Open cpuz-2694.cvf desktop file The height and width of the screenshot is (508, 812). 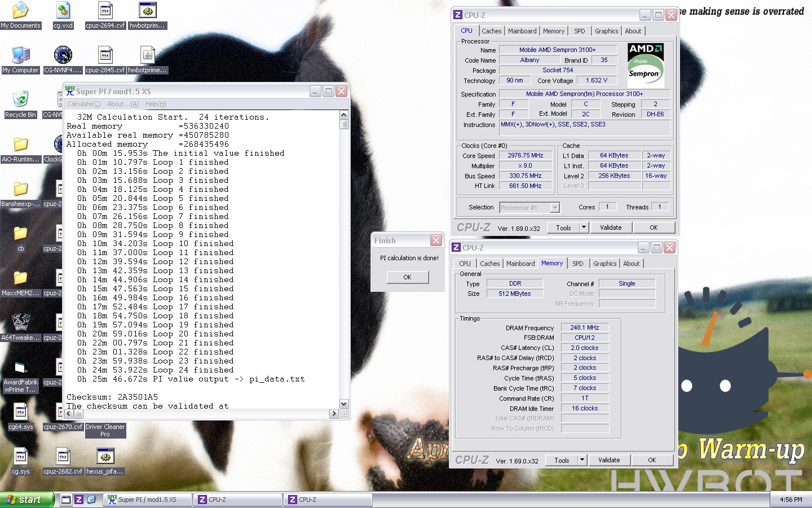coord(105,15)
